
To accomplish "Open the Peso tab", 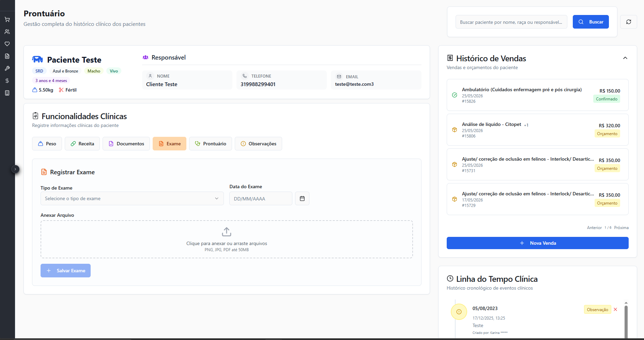I will 47,144.
